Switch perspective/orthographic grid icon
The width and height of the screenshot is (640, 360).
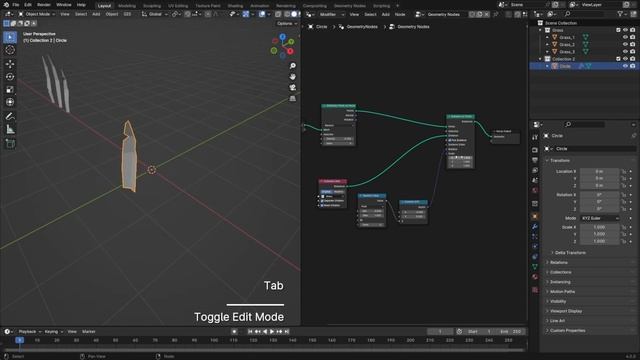(x=293, y=98)
